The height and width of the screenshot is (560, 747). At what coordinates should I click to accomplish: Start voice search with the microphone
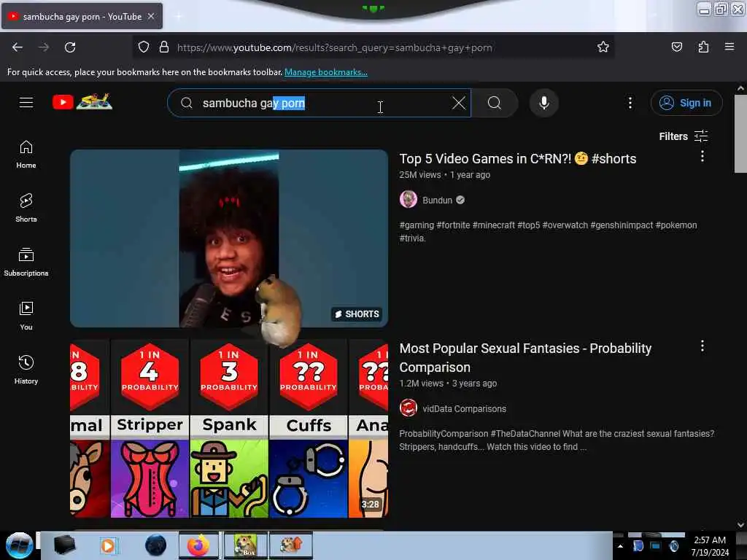coord(544,103)
